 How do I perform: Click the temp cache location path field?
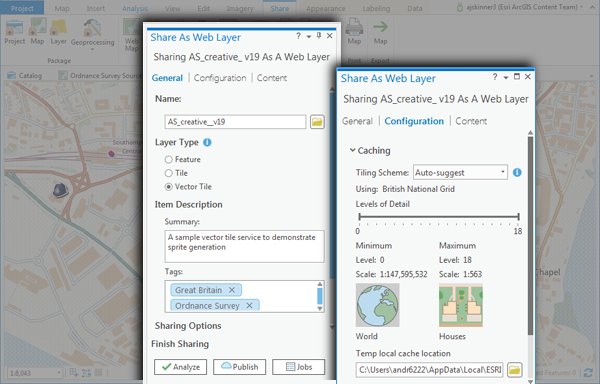[x=429, y=370]
